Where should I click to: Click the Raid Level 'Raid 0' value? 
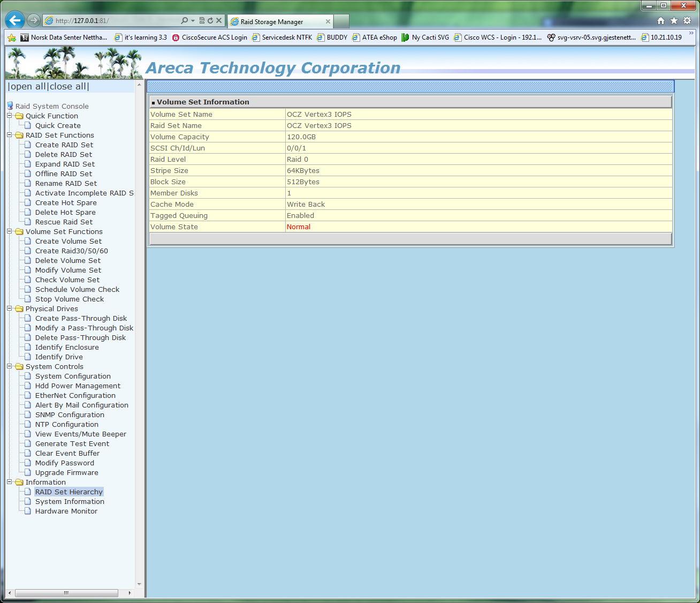298,159
